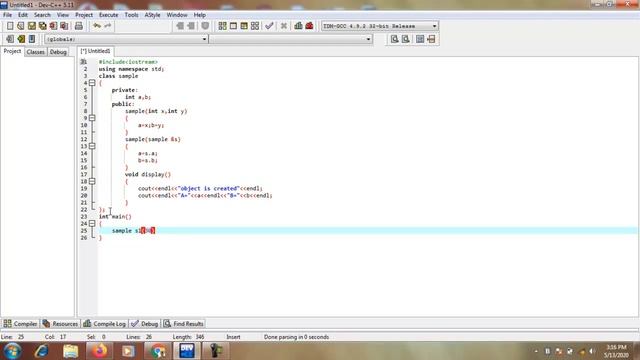Click the first icon left of globals box
640x360 pixels.
point(10,39)
